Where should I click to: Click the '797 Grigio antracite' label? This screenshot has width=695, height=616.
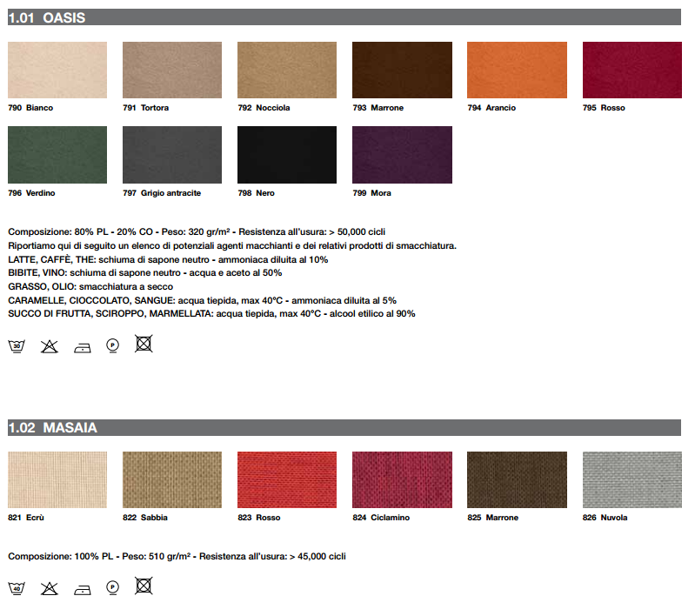(x=162, y=193)
